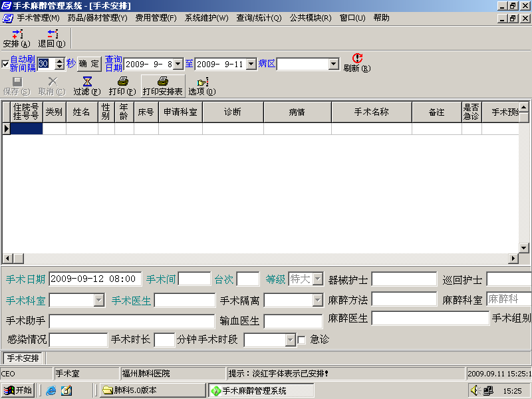Image resolution: width=532 pixels, height=399 pixels.
Task: Increase the refresh interval seconds spinner
Action: click(60, 61)
